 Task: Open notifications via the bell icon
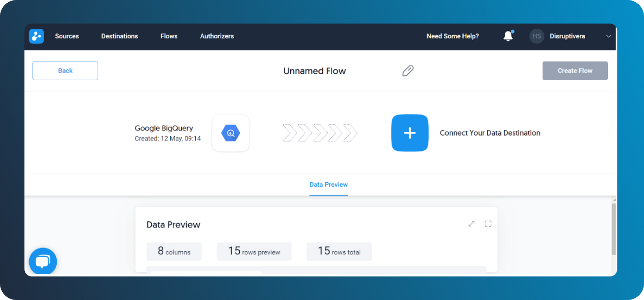click(x=508, y=36)
